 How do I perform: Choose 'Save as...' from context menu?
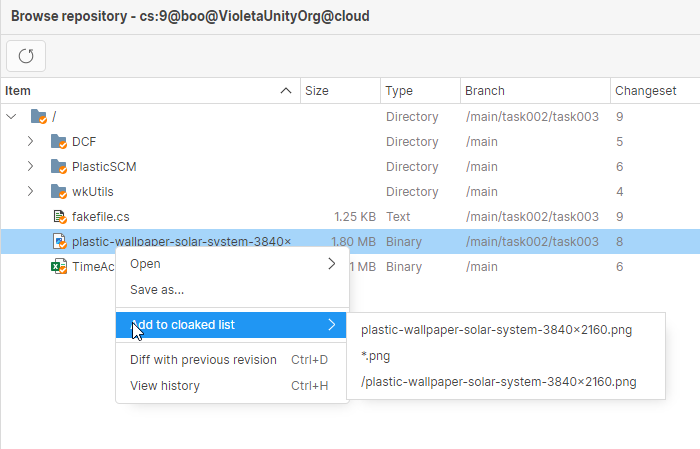(157, 290)
